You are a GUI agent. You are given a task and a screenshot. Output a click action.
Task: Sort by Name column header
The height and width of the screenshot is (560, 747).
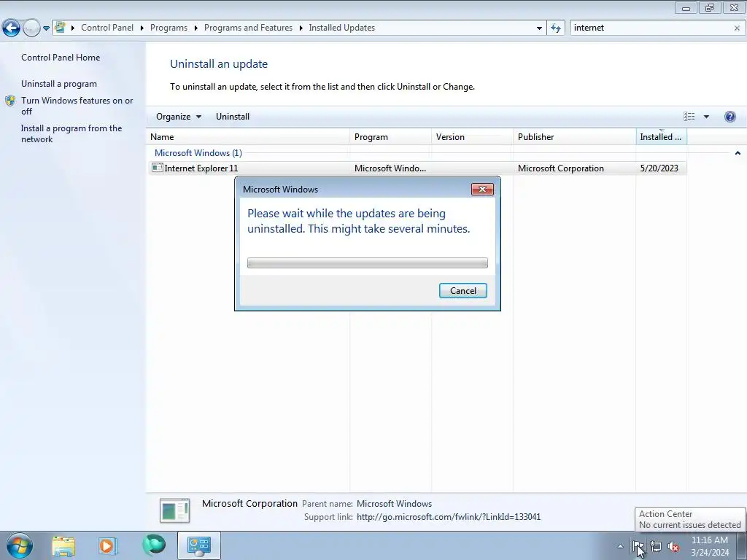[248, 137]
